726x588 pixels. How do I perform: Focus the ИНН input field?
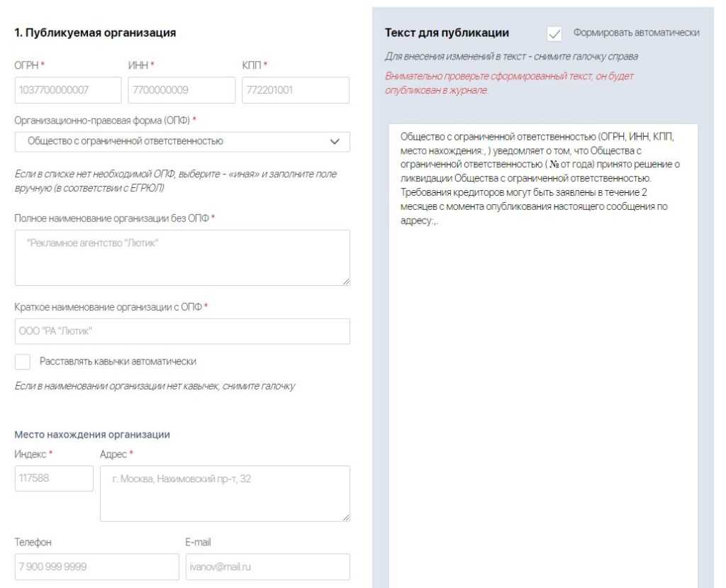point(181,90)
